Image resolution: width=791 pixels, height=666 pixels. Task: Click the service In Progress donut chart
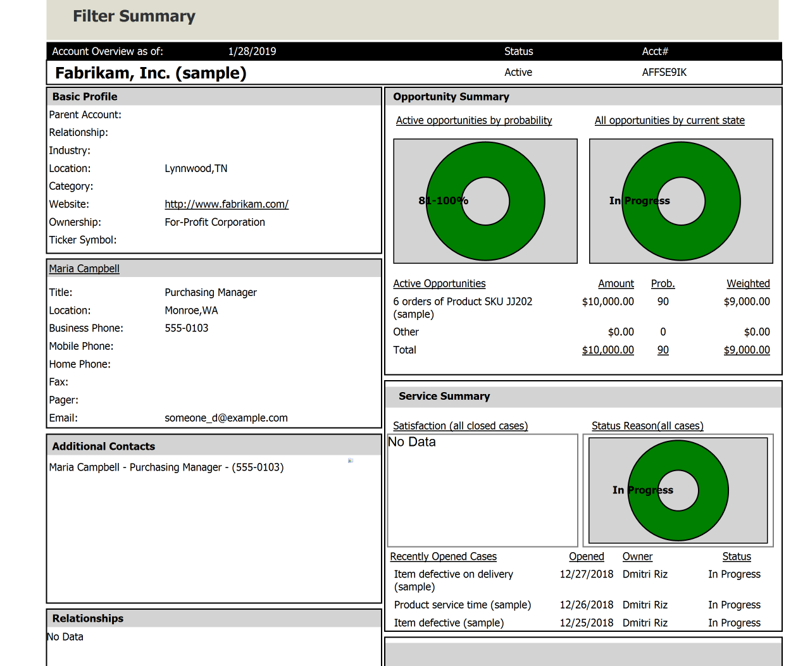tap(678, 490)
